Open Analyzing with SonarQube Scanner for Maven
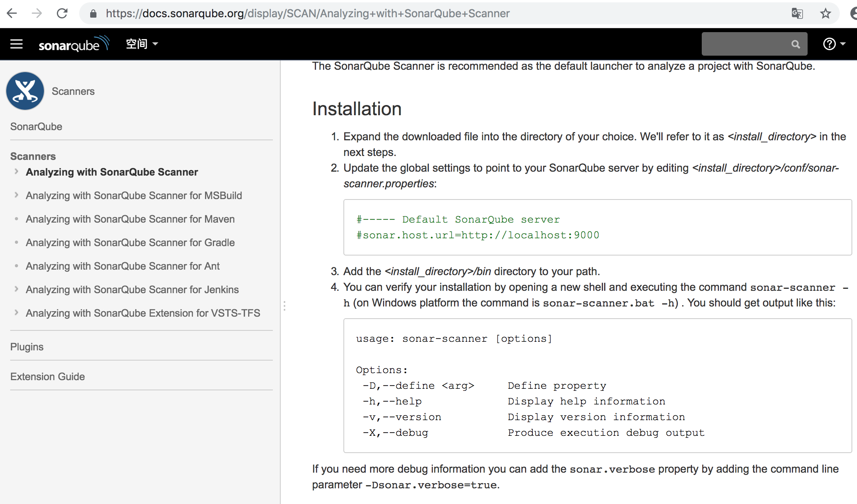The height and width of the screenshot is (504, 857). [x=130, y=219]
